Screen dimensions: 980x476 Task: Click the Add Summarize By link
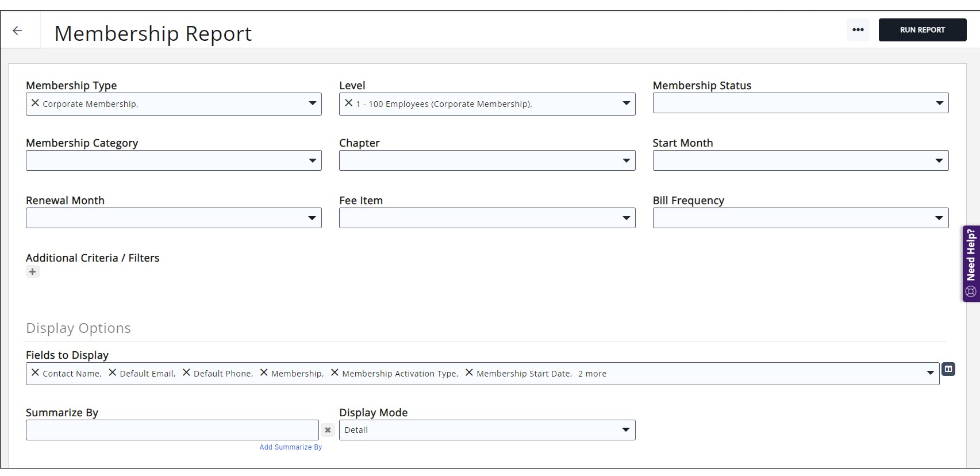point(290,447)
